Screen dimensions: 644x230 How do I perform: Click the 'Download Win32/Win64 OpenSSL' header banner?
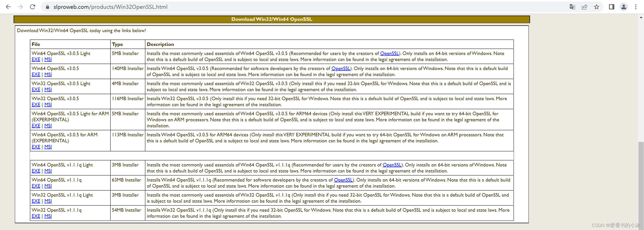(x=272, y=19)
